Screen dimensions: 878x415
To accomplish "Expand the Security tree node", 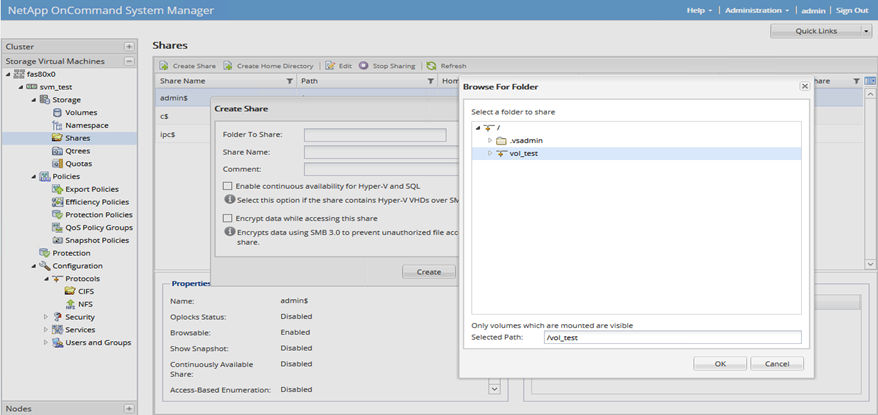I will tap(45, 317).
